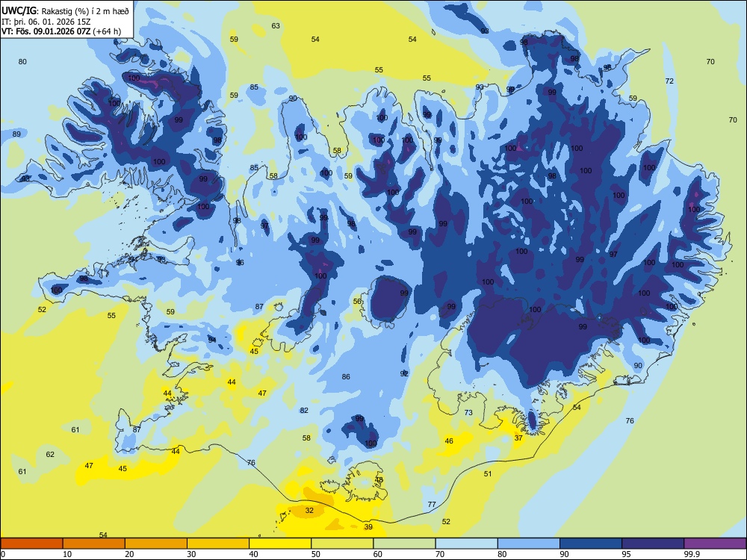Click the map humidity value '72'
The image size is (747, 560).
pyautogui.click(x=669, y=81)
